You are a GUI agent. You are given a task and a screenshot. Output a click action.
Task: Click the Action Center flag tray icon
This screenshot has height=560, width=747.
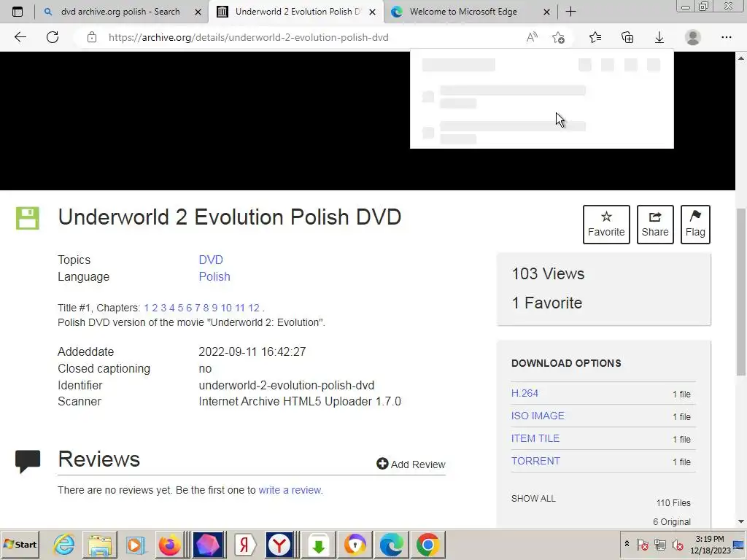pos(642,544)
